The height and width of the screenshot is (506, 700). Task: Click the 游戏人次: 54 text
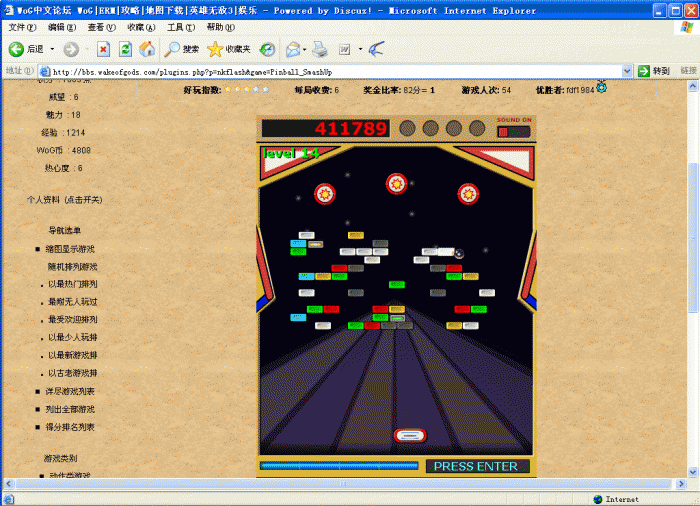coord(486,90)
